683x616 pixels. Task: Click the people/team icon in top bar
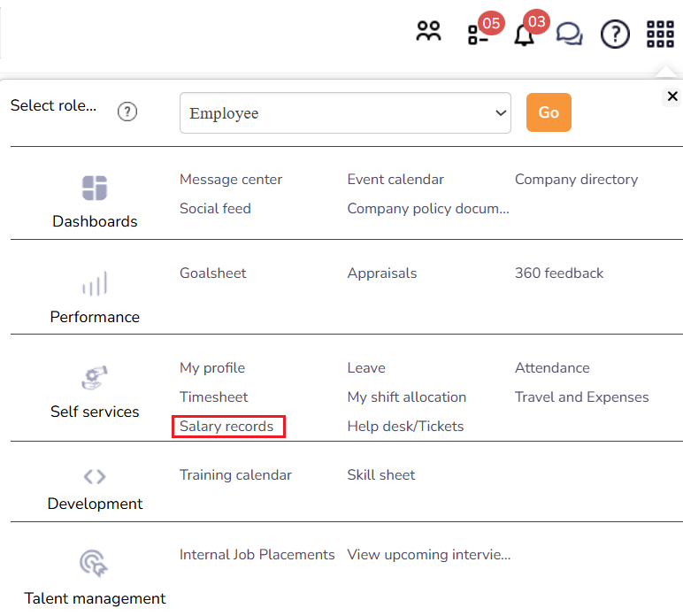pyautogui.click(x=429, y=34)
